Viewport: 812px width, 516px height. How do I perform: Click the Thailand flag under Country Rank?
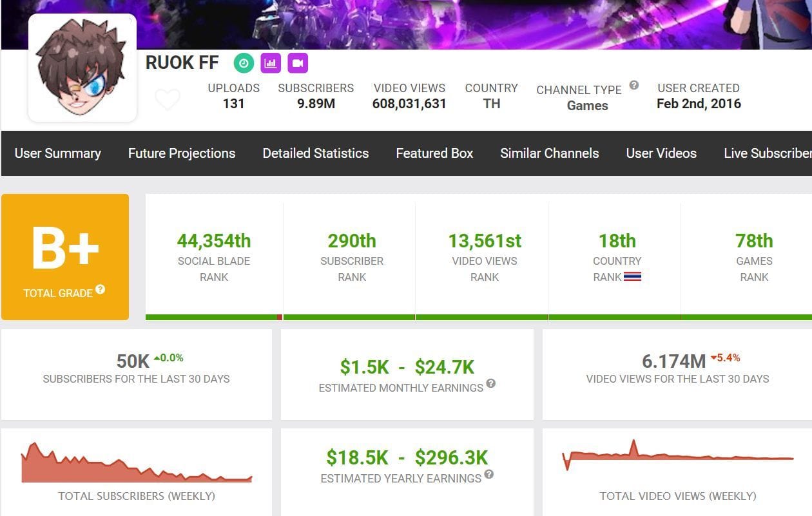(634, 277)
